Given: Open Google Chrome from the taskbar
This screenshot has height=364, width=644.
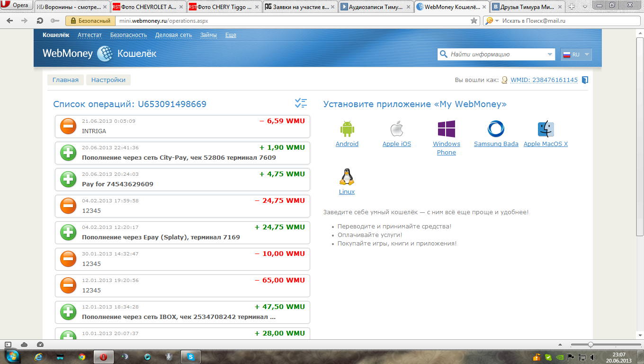Looking at the screenshot, I should (82, 356).
